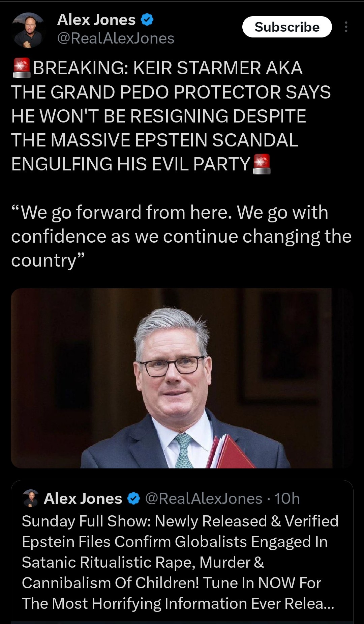Click the siren emoji before BREAKING
Viewport: 364px width, 624px height.
(x=21, y=67)
